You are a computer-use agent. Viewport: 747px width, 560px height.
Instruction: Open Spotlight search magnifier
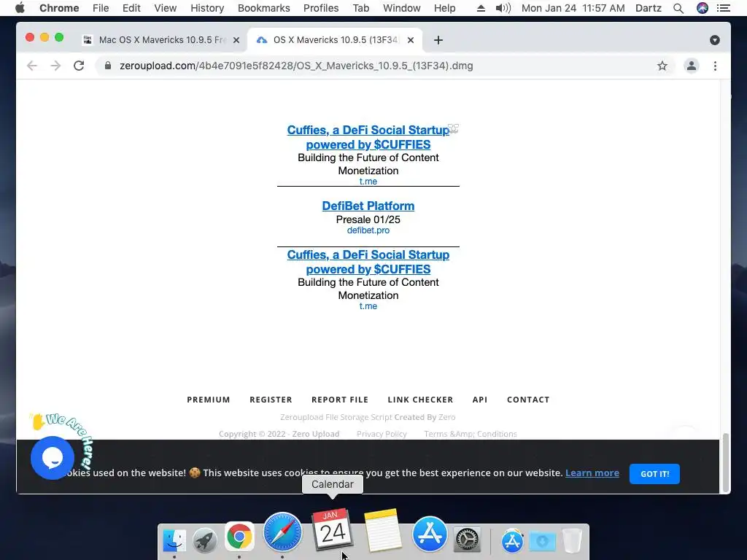(x=678, y=8)
